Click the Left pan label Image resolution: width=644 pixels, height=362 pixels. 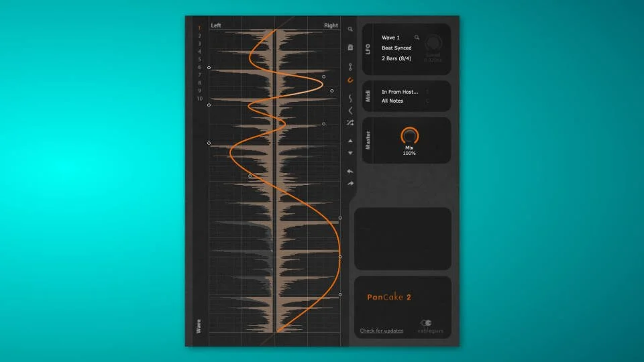click(x=215, y=25)
